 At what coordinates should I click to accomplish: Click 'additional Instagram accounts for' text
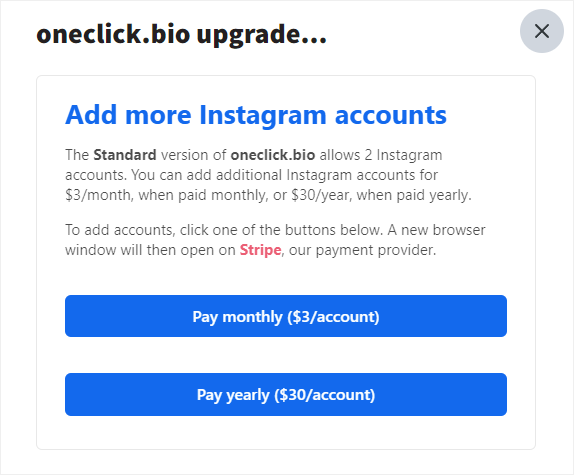(327, 175)
